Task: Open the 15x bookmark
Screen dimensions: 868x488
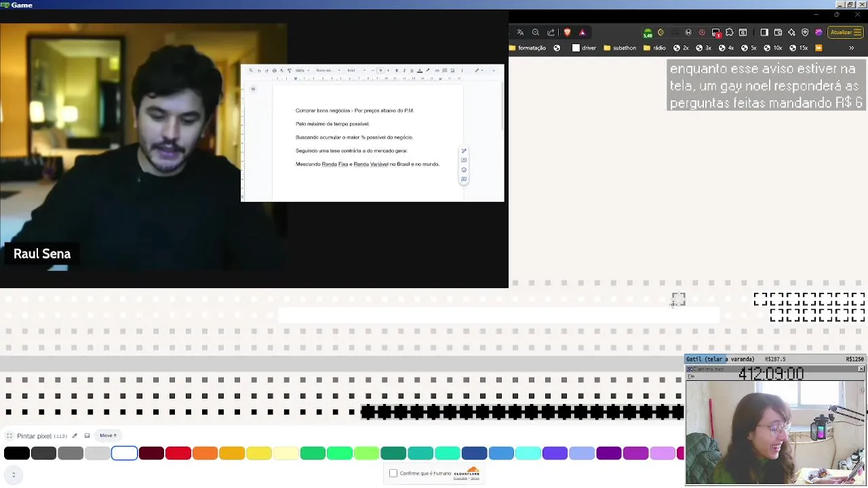Action: click(x=798, y=48)
